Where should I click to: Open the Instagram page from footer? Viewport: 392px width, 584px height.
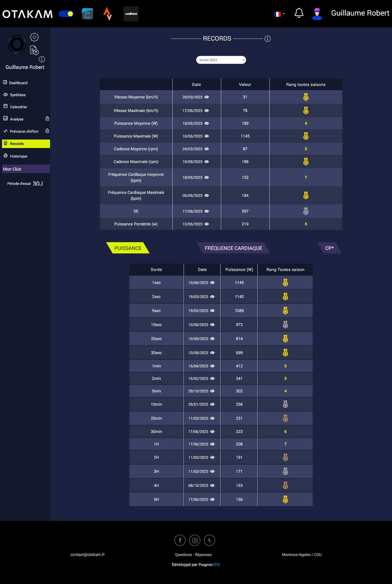click(195, 540)
